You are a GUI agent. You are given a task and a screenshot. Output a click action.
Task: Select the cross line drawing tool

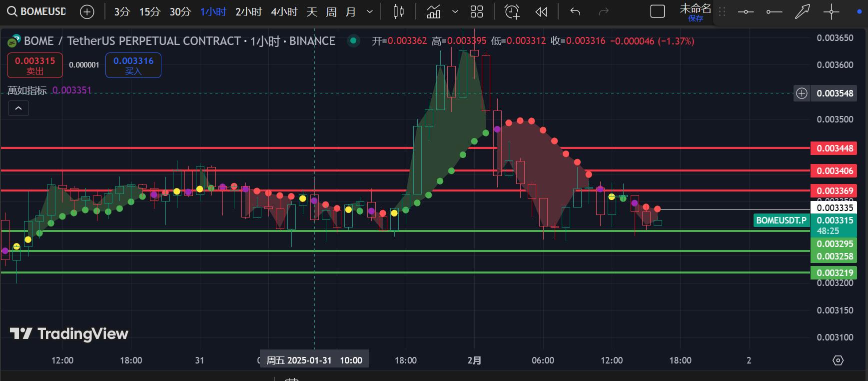(x=832, y=11)
